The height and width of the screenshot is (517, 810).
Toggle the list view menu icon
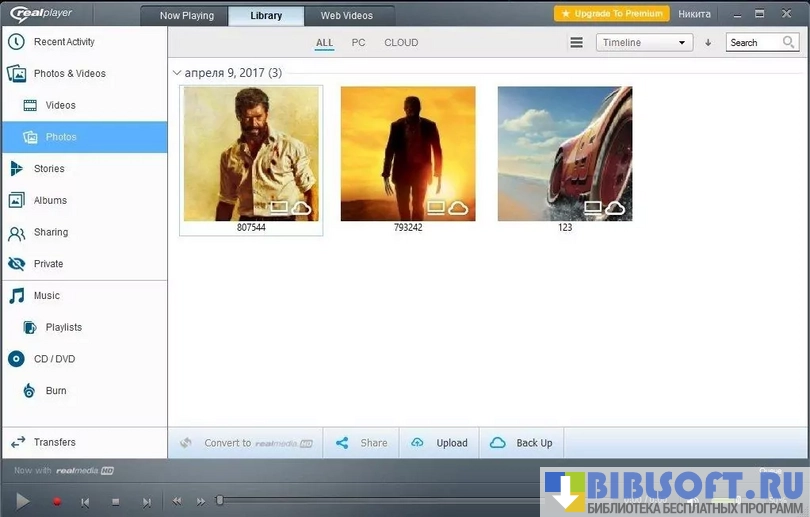coord(576,43)
